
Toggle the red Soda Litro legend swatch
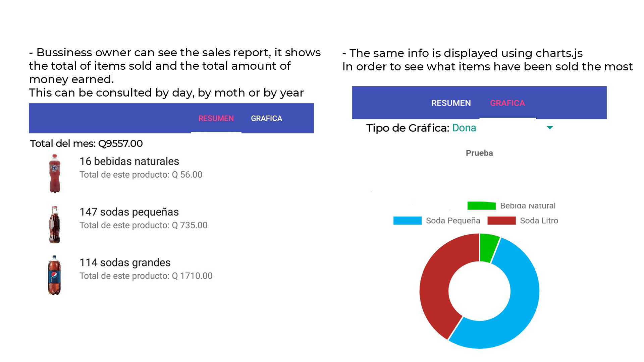point(501,221)
